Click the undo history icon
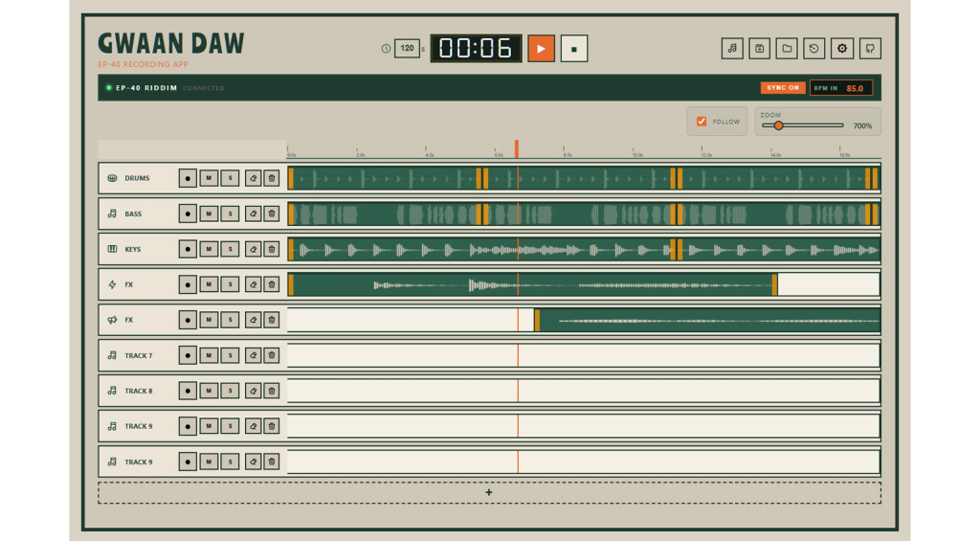The height and width of the screenshot is (541, 980). tap(813, 49)
